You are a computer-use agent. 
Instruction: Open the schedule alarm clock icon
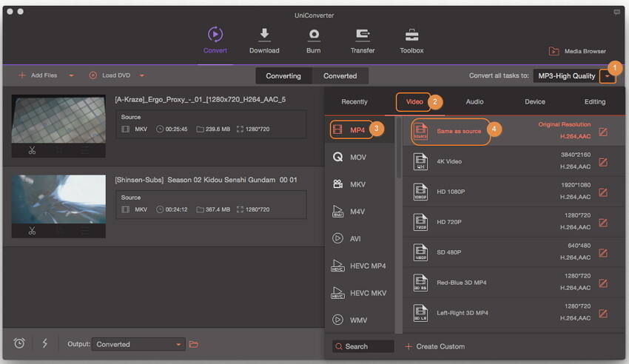click(x=19, y=343)
